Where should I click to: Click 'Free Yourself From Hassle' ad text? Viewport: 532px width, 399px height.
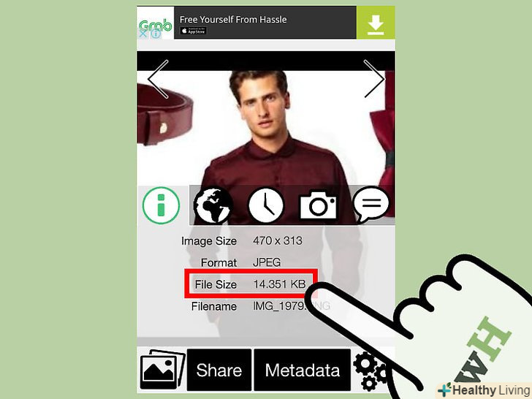point(233,19)
